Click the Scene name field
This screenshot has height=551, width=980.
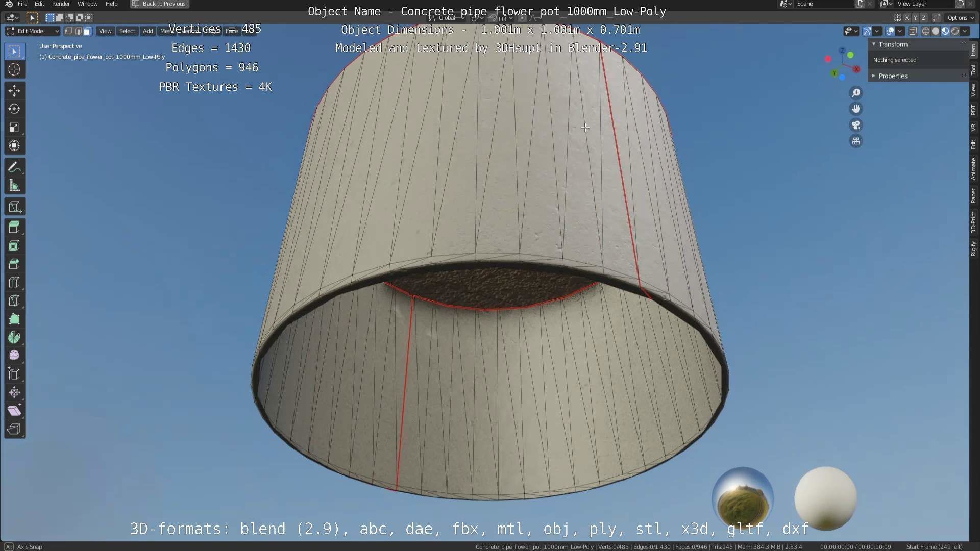[x=824, y=4]
